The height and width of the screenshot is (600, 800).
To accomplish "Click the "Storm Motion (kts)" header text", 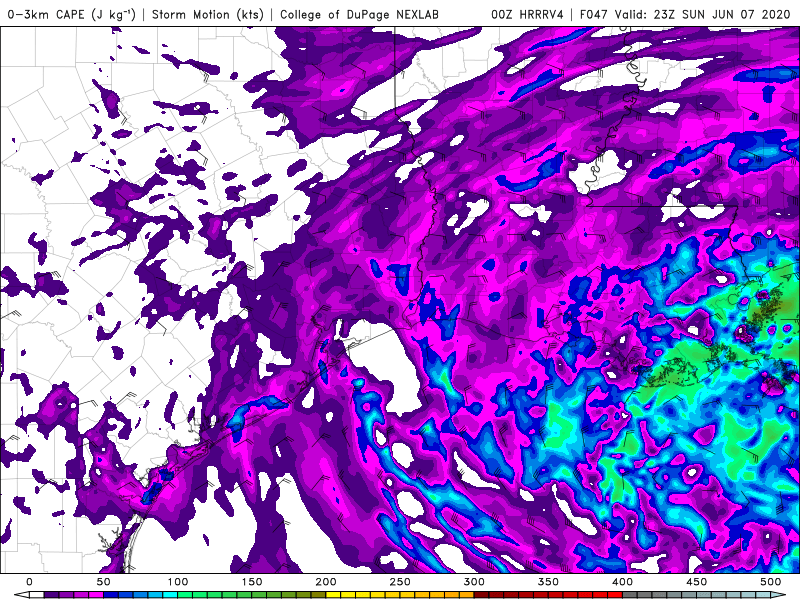I will 208,14.
